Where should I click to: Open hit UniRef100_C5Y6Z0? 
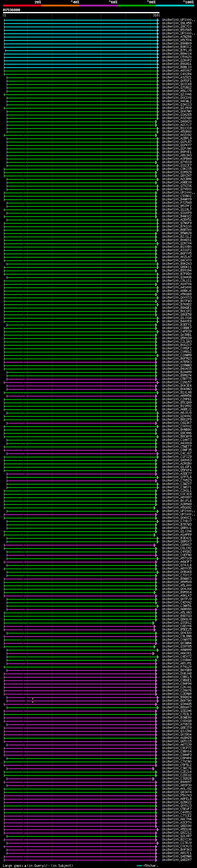click(177, 57)
